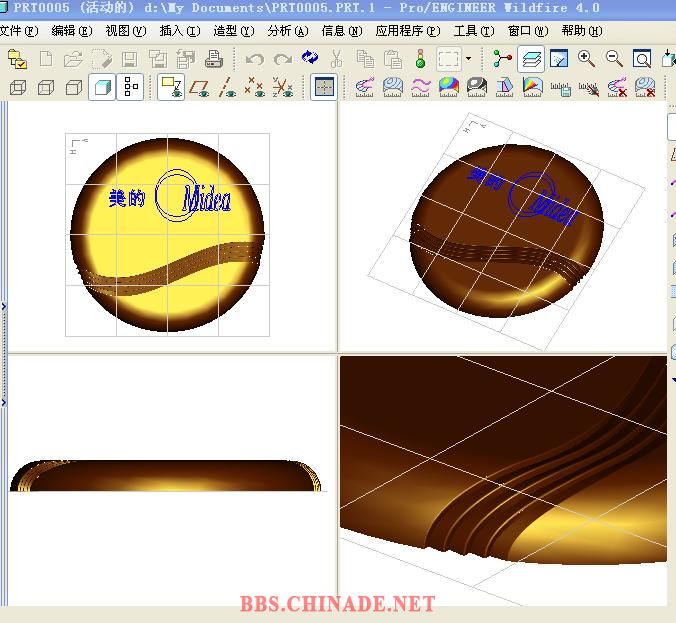Click the refit zoom window icon

click(x=642, y=59)
